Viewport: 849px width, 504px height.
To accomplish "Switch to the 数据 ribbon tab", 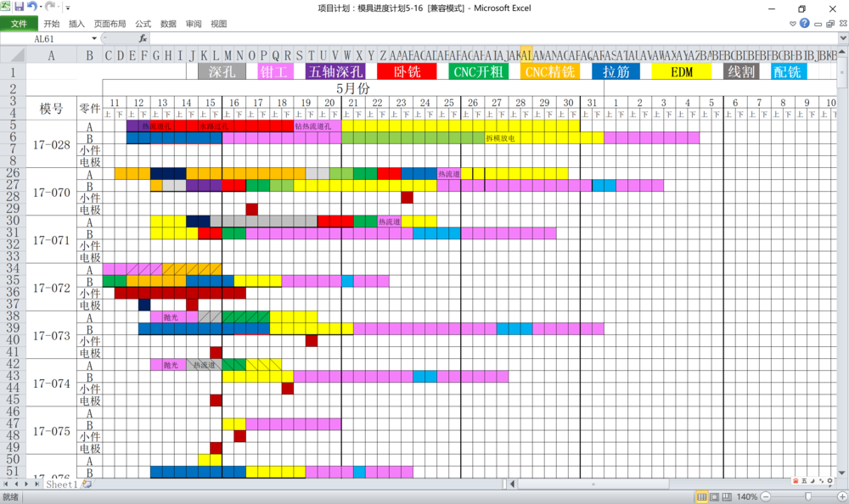I will tap(168, 24).
